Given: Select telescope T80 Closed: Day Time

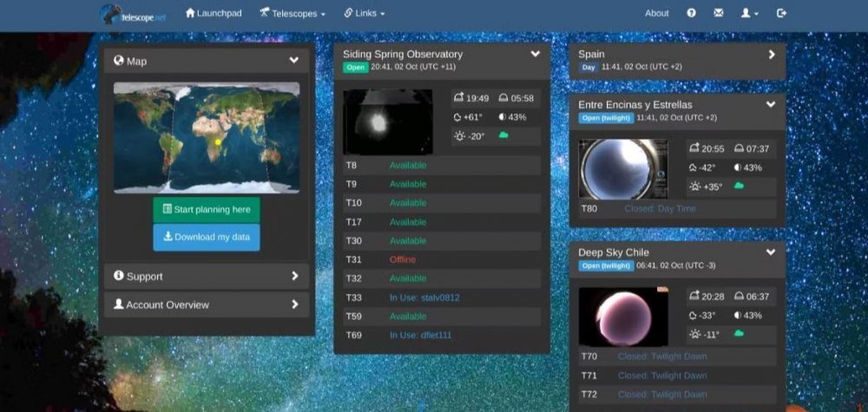Looking at the screenshot, I should (678, 208).
